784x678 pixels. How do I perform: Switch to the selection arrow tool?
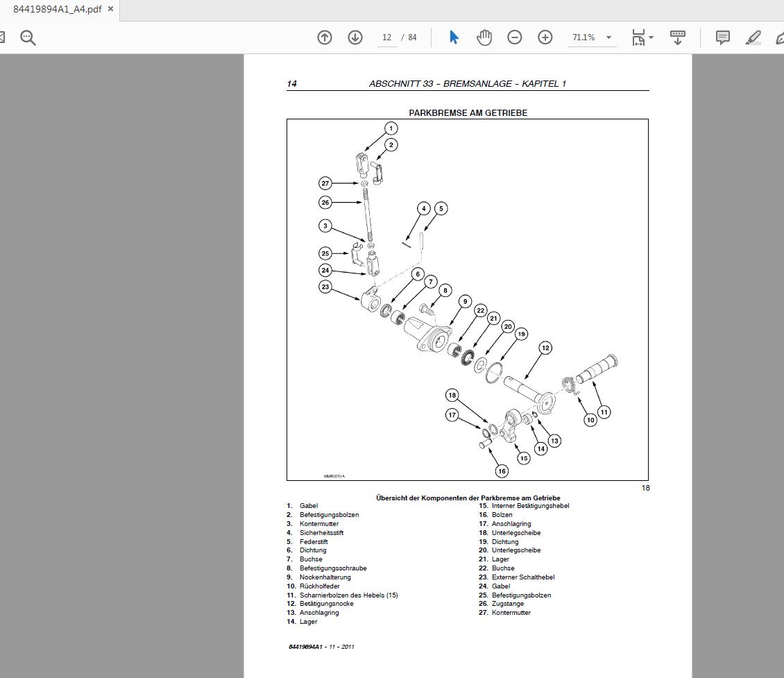pyautogui.click(x=454, y=37)
